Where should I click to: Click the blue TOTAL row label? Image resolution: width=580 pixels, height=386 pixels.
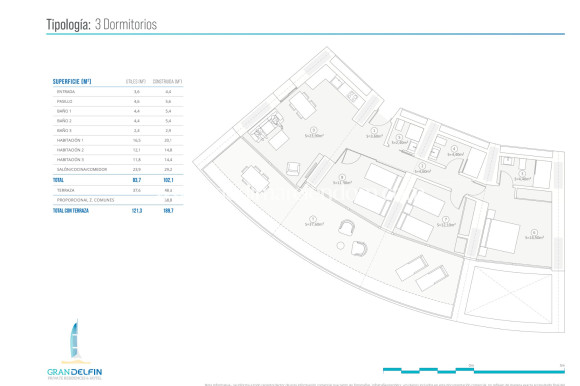pyautogui.click(x=58, y=180)
